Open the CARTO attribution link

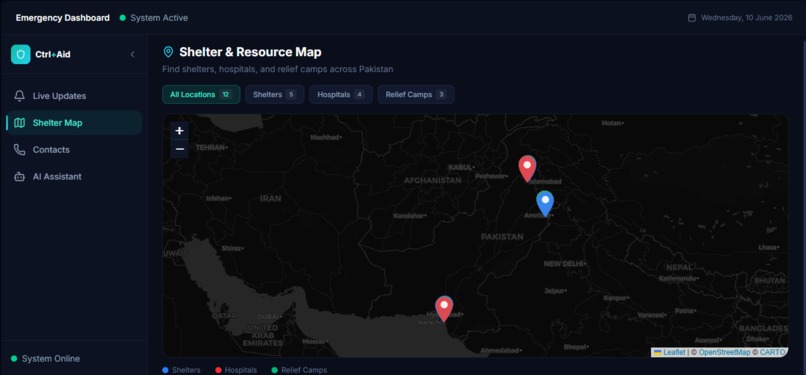click(x=773, y=352)
